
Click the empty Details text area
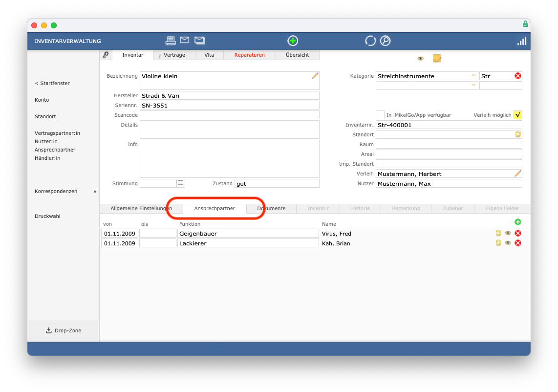coord(230,129)
